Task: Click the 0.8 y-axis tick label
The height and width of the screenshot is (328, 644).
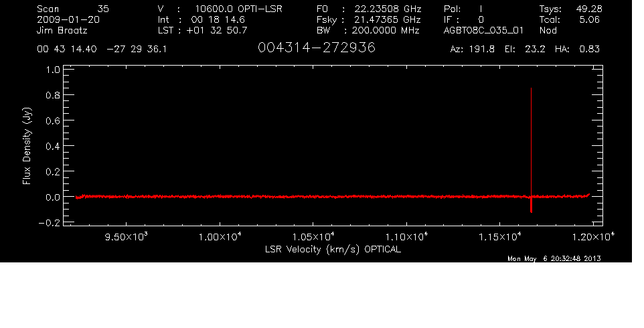Action: (x=53, y=95)
